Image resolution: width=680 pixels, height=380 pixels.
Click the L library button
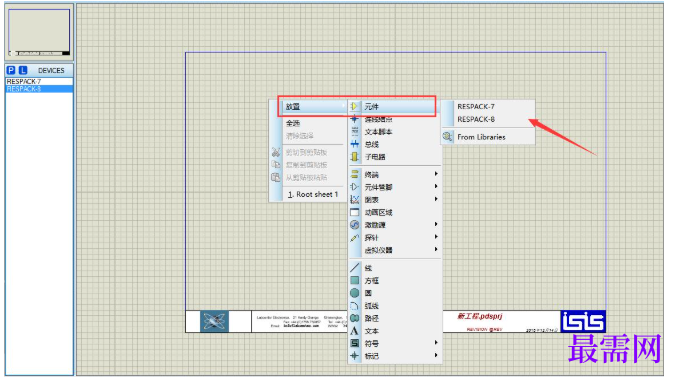[23, 70]
